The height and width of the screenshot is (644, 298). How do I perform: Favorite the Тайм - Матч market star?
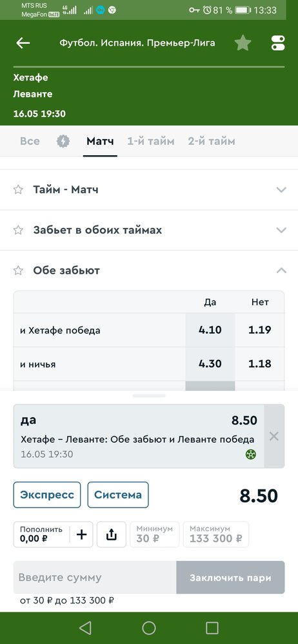(x=18, y=190)
